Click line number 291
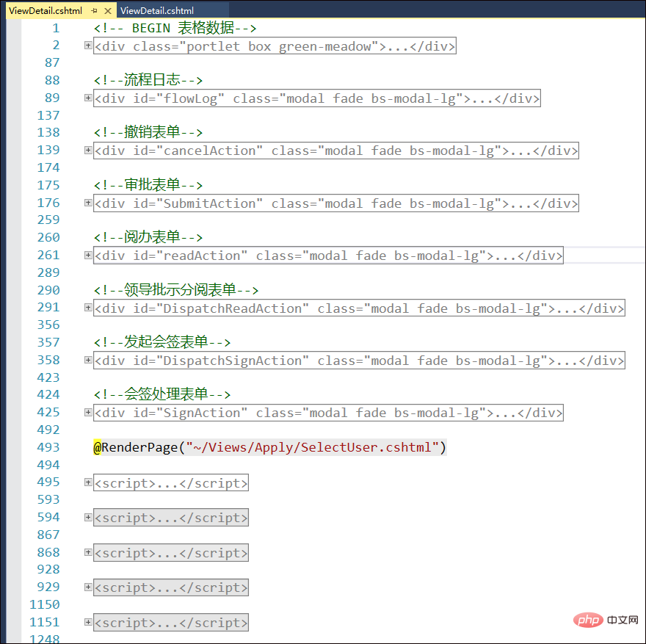 pyautogui.click(x=48, y=307)
